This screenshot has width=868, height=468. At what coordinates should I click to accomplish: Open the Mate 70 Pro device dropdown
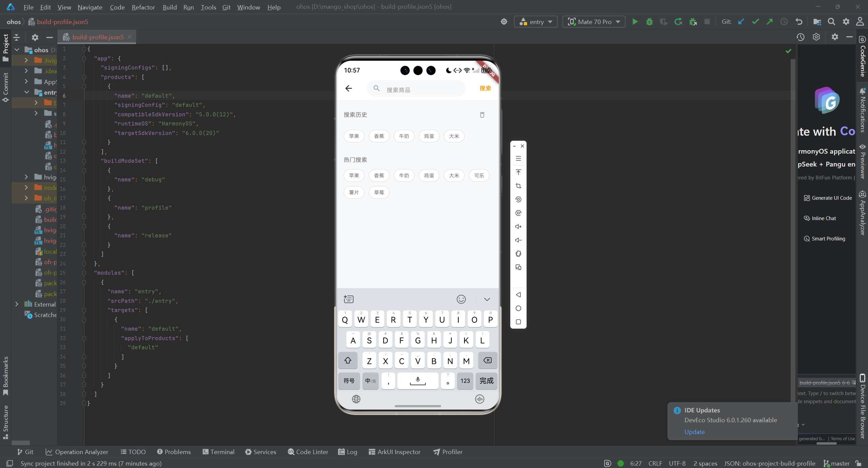tap(594, 22)
